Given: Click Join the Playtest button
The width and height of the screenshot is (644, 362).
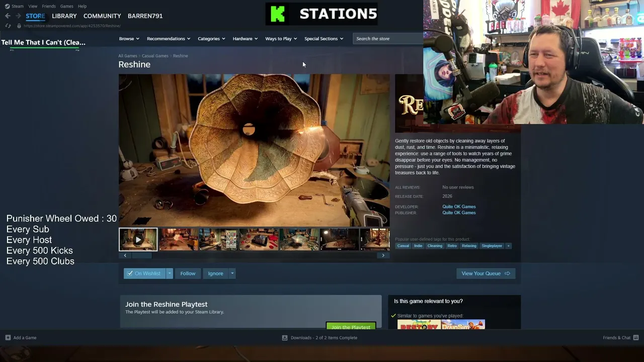Looking at the screenshot, I should pyautogui.click(x=351, y=326).
